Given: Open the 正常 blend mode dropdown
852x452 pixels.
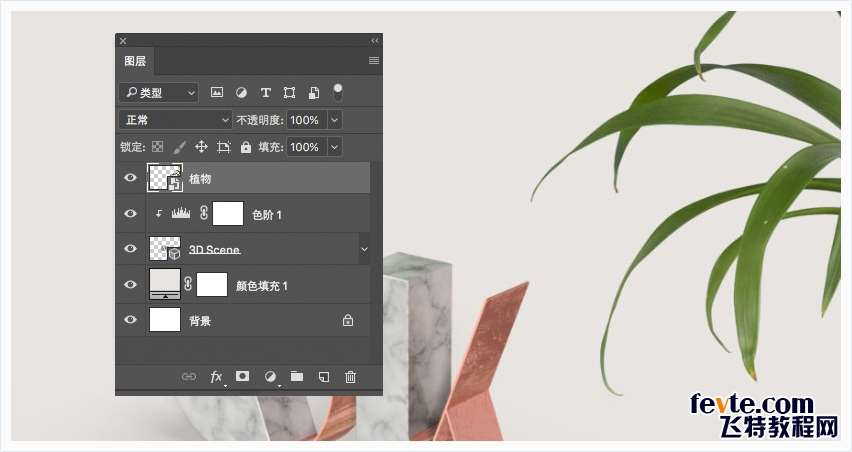Looking at the screenshot, I should (176, 120).
